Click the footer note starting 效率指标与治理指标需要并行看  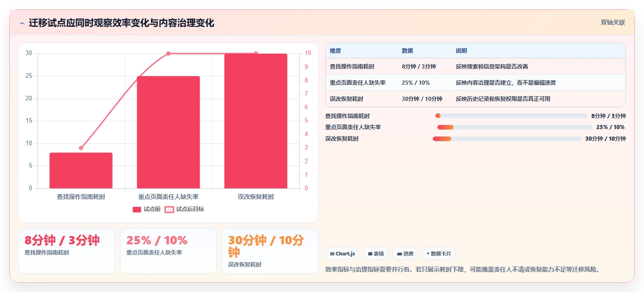tap(463, 269)
